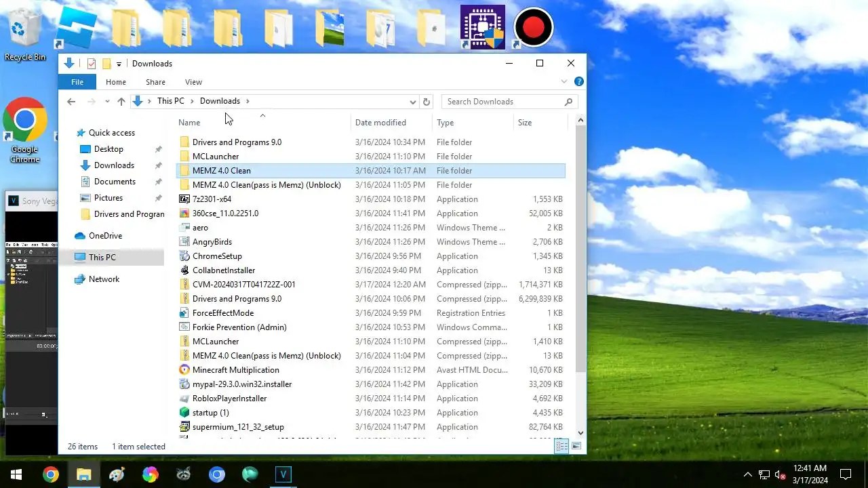Screen dimensions: 868x488
Task: Open the address bar previous locations dropdown
Action: point(413,102)
